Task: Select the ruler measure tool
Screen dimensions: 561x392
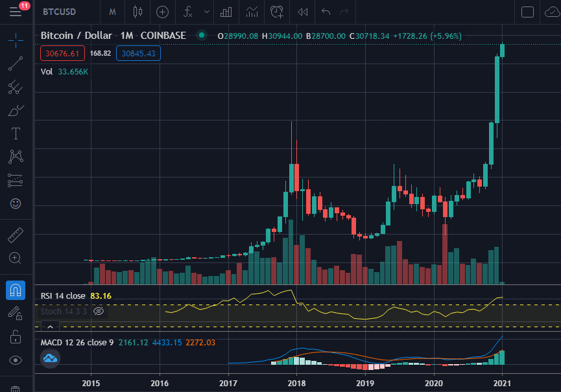Action: click(x=16, y=235)
